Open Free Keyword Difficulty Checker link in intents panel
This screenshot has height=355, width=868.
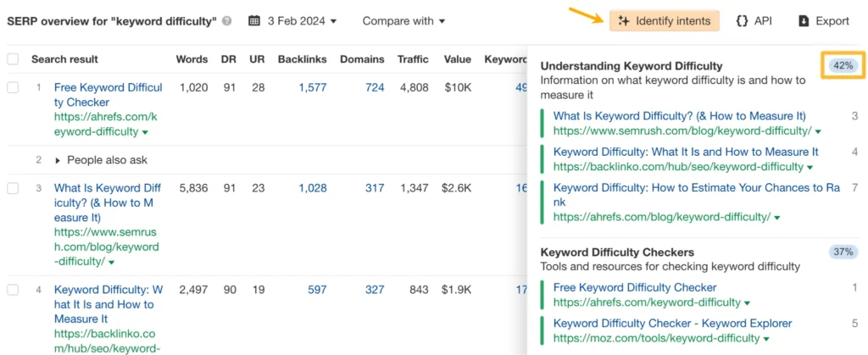(635, 287)
